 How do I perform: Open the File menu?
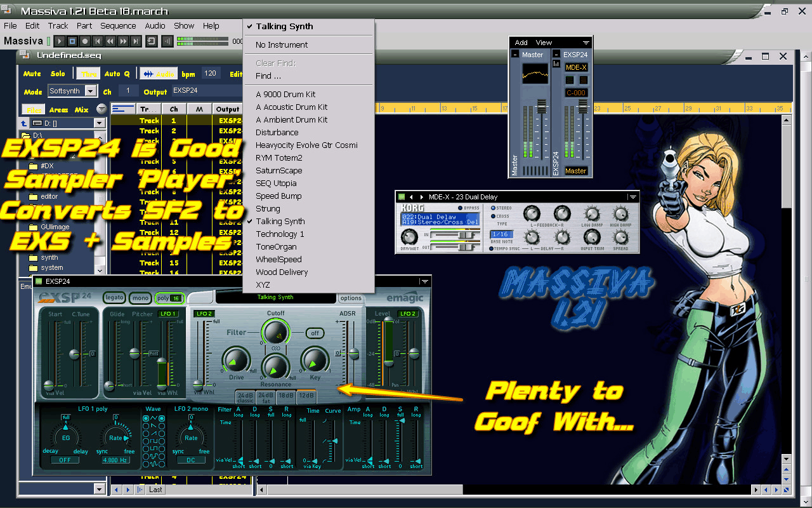[10, 26]
